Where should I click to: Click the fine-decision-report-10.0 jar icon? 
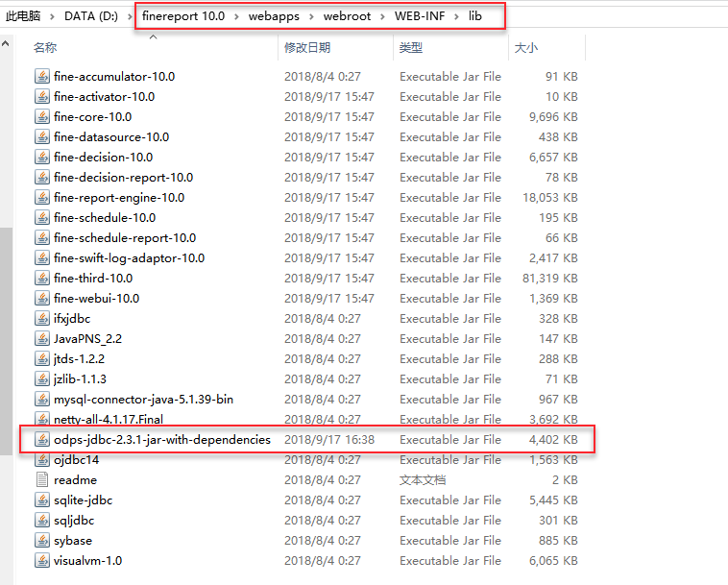click(x=42, y=178)
